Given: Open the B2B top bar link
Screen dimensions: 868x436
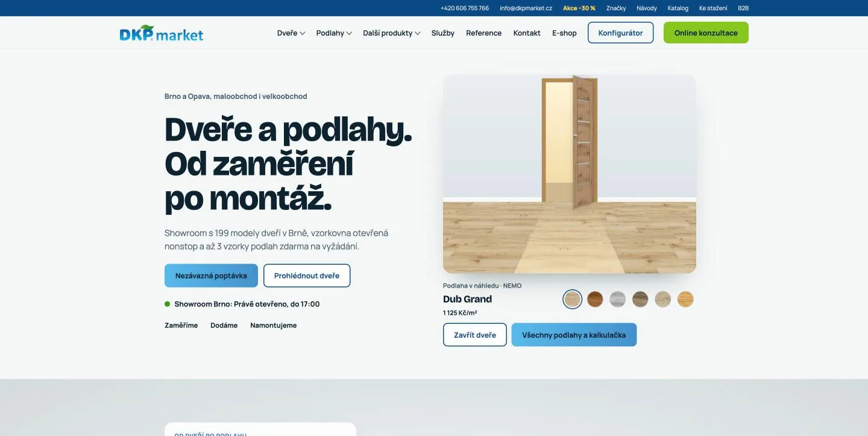Looking at the screenshot, I should pyautogui.click(x=743, y=8).
